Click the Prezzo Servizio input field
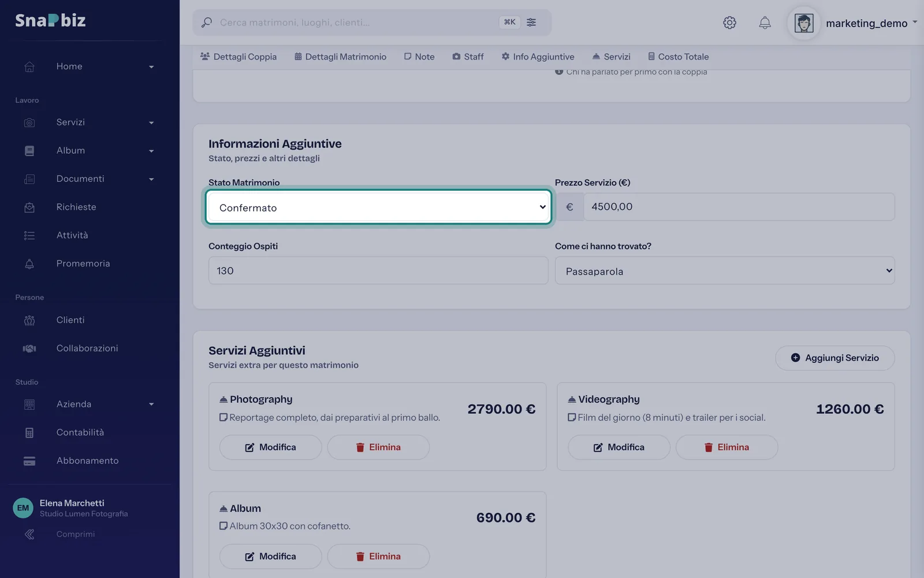This screenshot has width=924, height=578. (x=739, y=207)
